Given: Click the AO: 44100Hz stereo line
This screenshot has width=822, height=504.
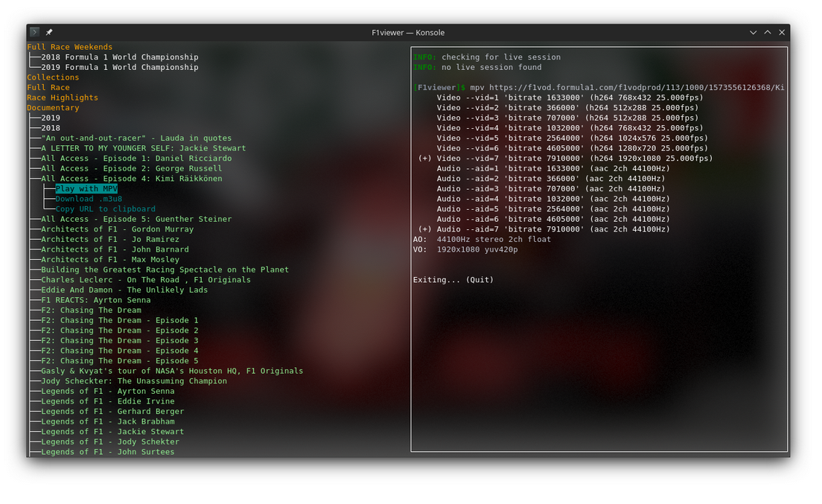Looking at the screenshot, I should point(482,240).
